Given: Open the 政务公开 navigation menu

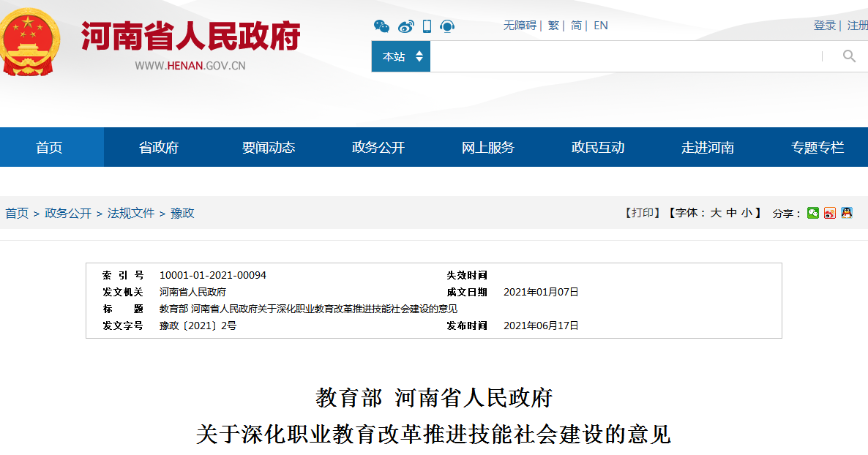Looking at the screenshot, I should (x=378, y=147).
